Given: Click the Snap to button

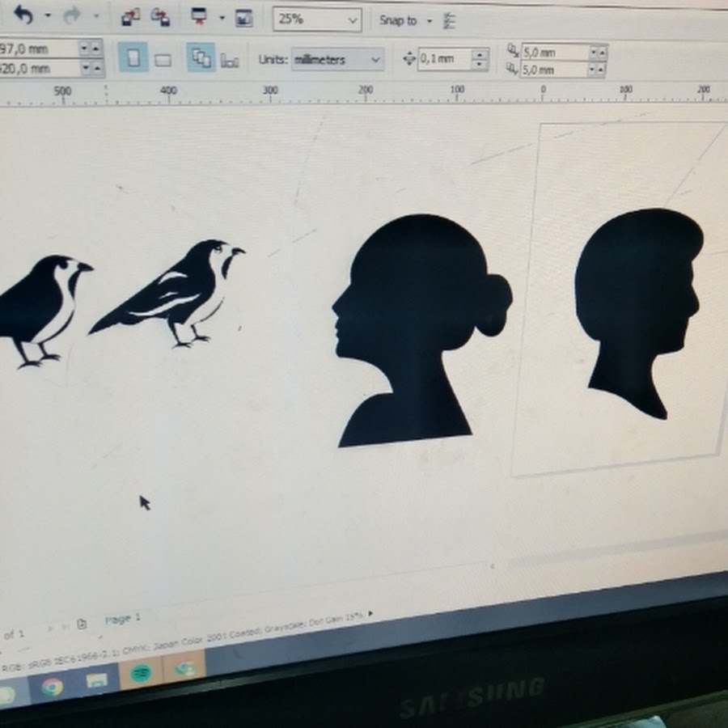Looking at the screenshot, I should pyautogui.click(x=398, y=20).
